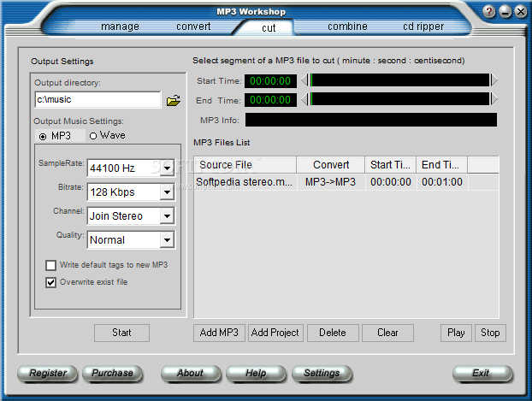Step Start Time slider right arrow
This screenshot has height=401, width=532.
pyautogui.click(x=494, y=80)
